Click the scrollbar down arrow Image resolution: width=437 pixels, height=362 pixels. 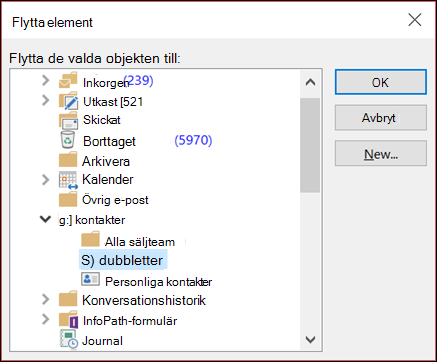pos(310,340)
